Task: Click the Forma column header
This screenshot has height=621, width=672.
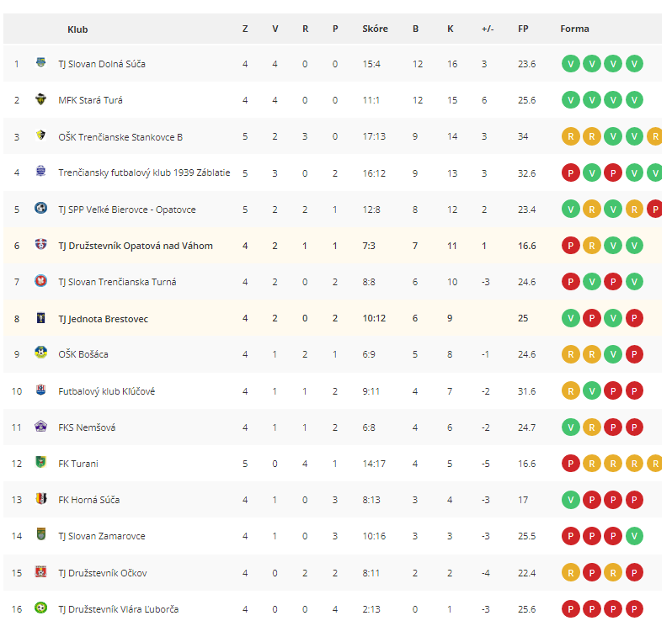Action: pos(574,29)
